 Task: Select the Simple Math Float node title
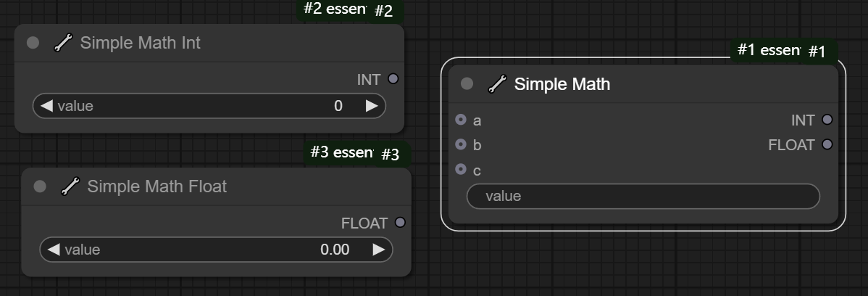point(157,186)
